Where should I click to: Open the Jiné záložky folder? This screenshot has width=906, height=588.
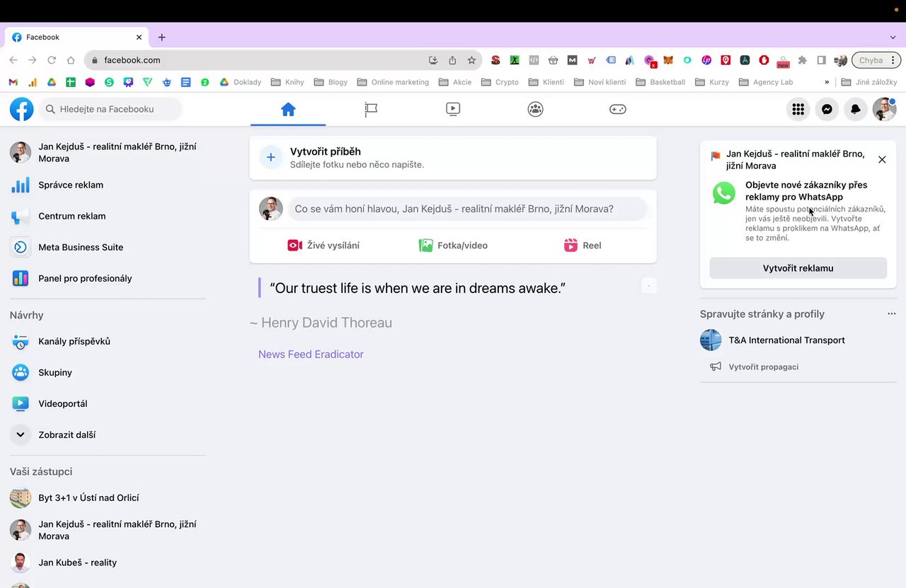[x=869, y=82]
